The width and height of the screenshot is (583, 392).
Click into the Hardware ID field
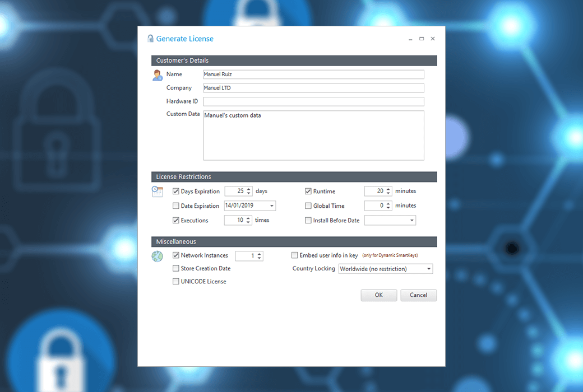point(313,102)
